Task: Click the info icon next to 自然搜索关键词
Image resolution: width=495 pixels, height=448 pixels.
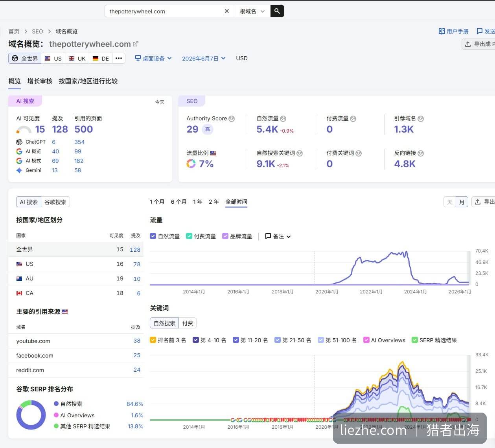Action: (x=300, y=153)
